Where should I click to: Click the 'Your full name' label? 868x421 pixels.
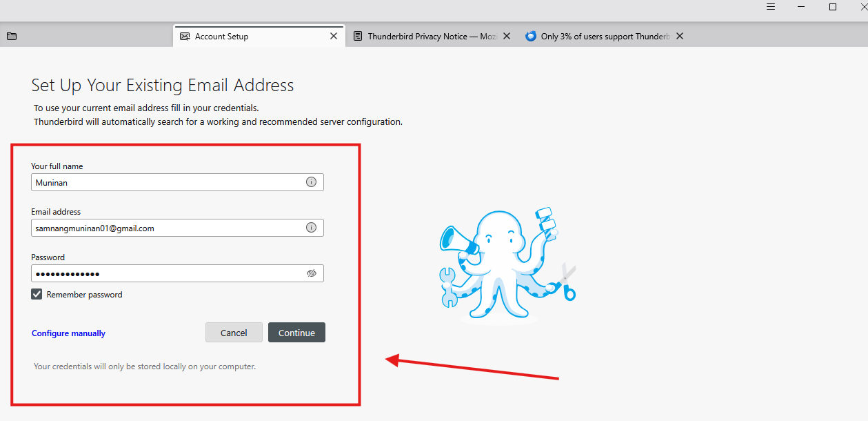click(x=57, y=166)
